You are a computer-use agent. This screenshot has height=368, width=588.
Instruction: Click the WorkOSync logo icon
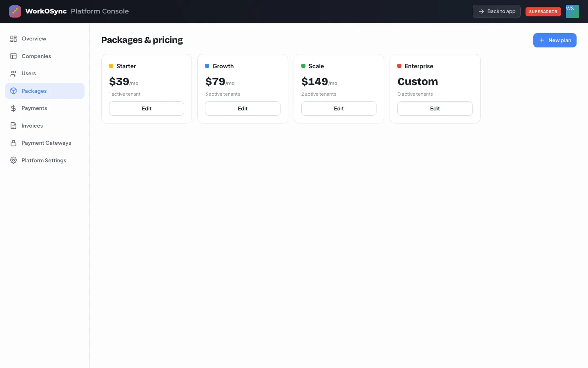(15, 11)
